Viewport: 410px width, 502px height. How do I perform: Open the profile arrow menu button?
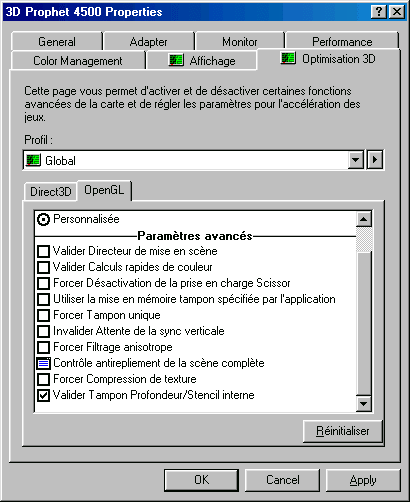coord(375,160)
